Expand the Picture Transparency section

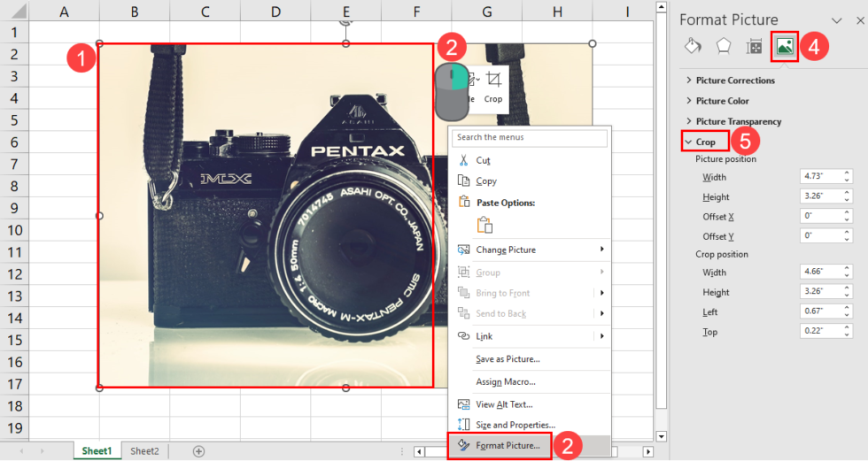click(x=733, y=121)
